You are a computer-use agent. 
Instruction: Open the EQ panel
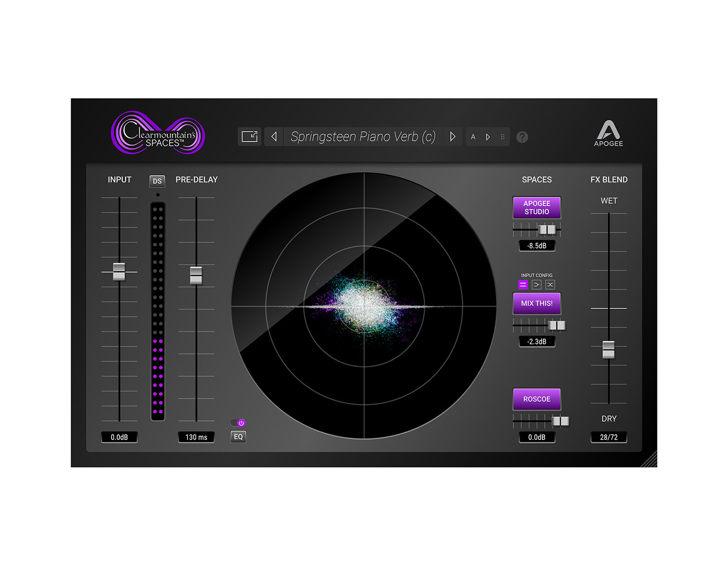[x=238, y=437]
